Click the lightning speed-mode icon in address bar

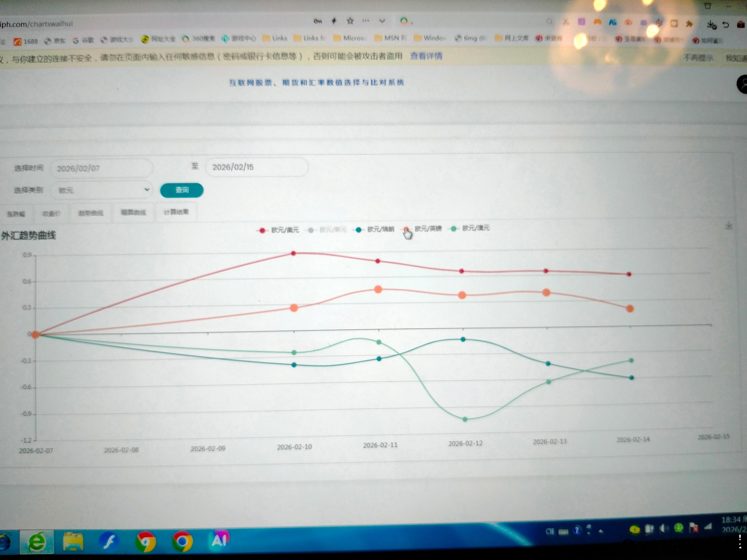click(x=334, y=21)
